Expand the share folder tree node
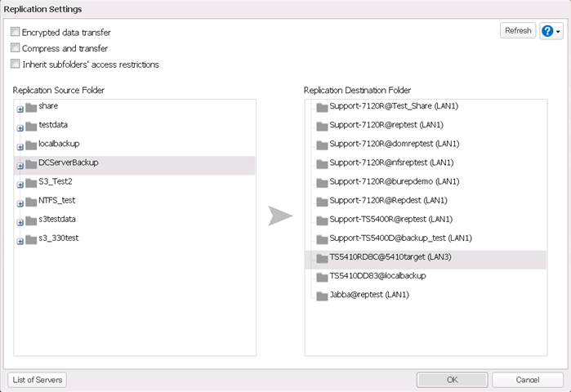The width and height of the screenshot is (571, 392). (20, 109)
